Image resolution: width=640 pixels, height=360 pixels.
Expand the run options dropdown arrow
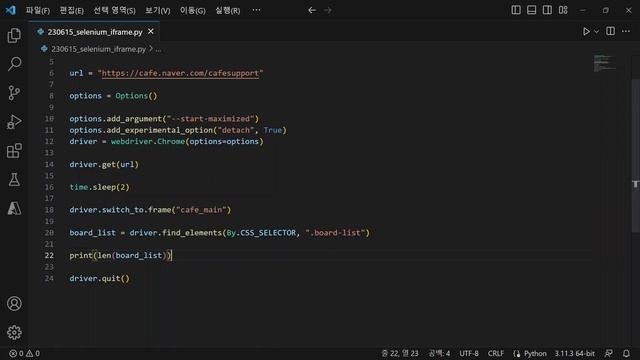596,31
